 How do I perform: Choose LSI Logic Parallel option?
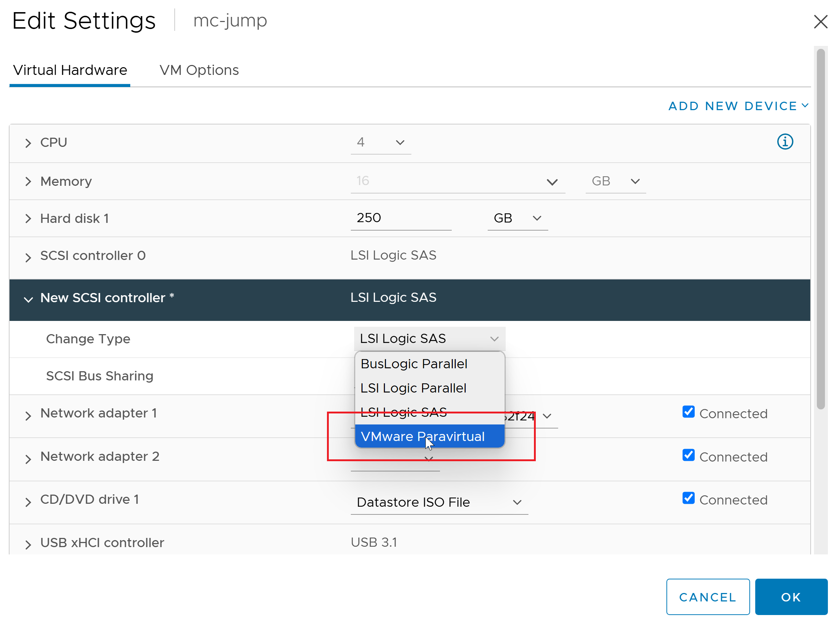429,388
